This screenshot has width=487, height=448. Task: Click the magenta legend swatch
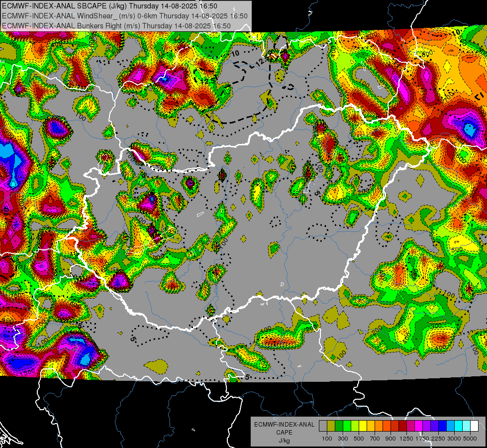pos(419,426)
